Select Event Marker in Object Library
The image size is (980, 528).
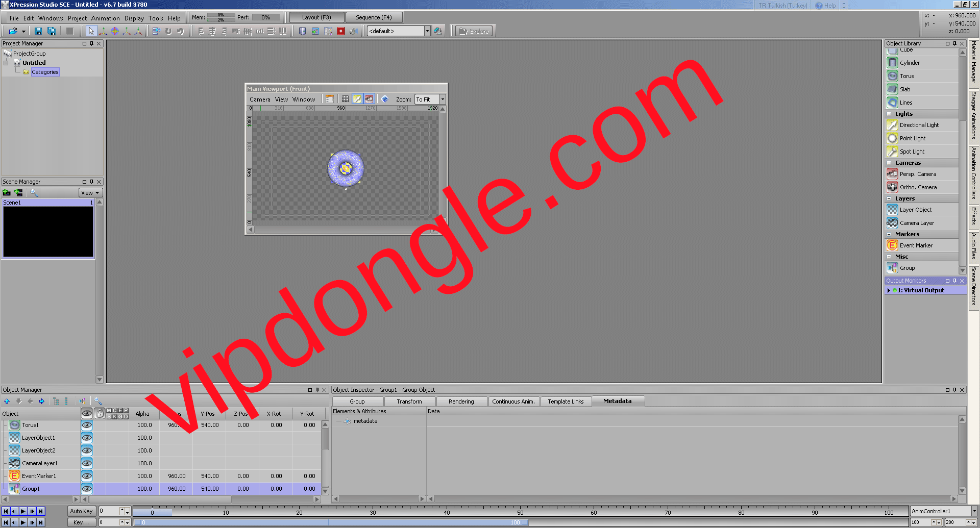[922, 245]
